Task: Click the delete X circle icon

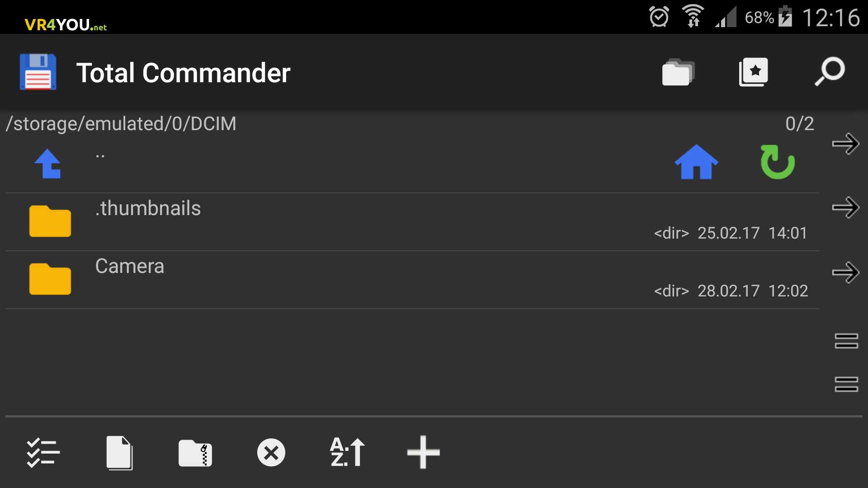Action: coord(271,452)
